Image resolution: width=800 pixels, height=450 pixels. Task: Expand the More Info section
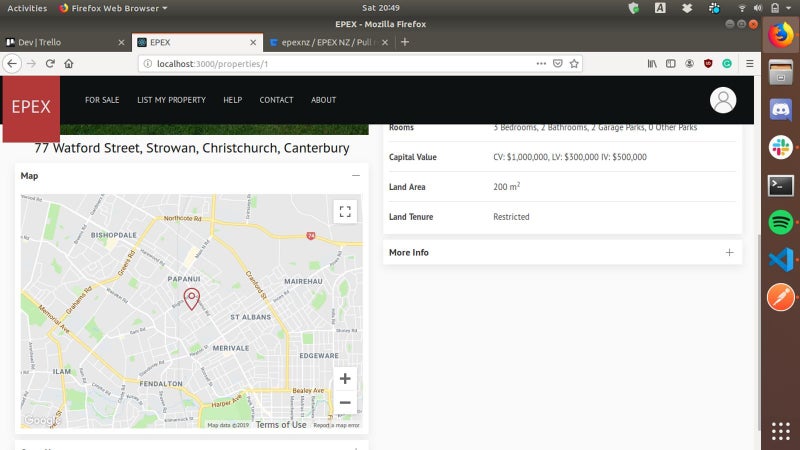pyautogui.click(x=730, y=253)
